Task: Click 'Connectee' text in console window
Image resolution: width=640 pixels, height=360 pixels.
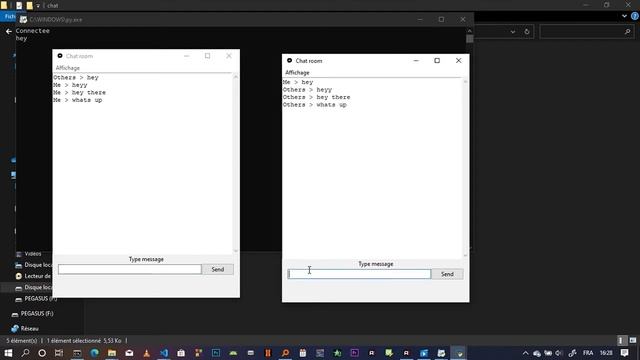Action: click(x=33, y=31)
